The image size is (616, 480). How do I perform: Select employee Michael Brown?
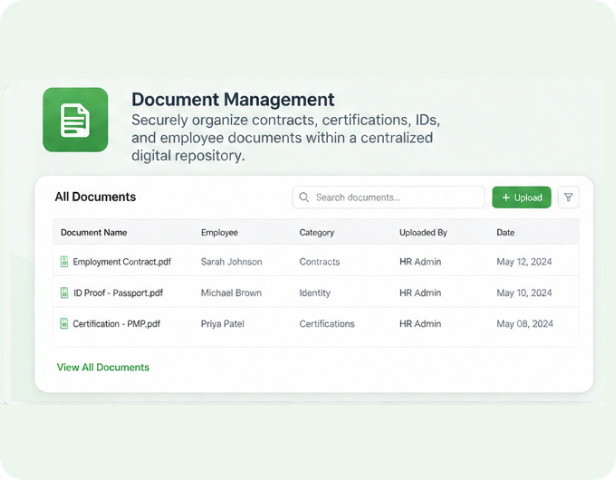point(231,293)
